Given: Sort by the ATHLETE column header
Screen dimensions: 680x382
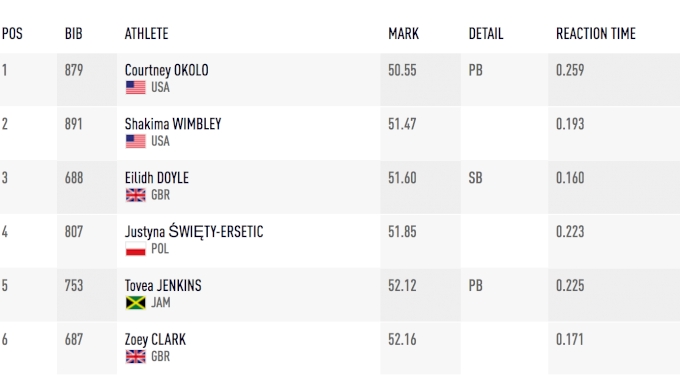Looking at the screenshot, I should (146, 33).
